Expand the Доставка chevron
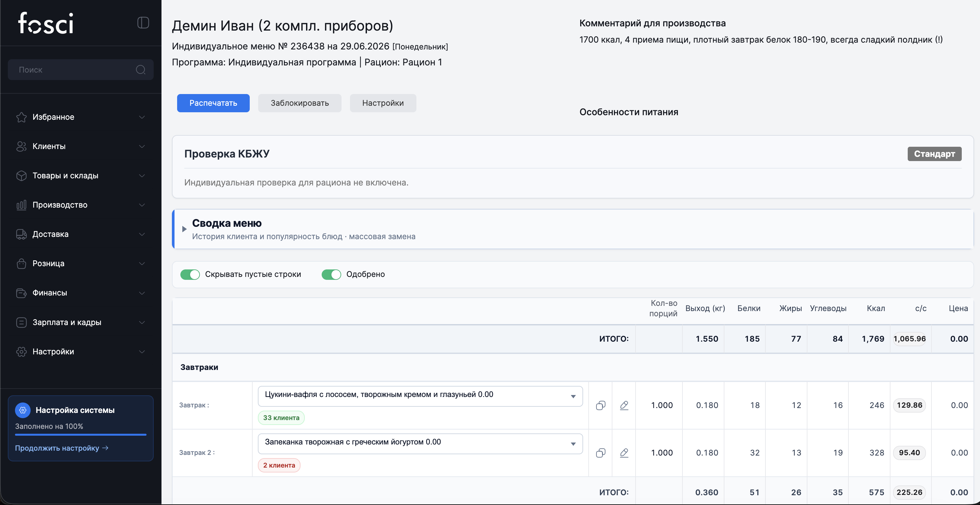 [142, 234]
